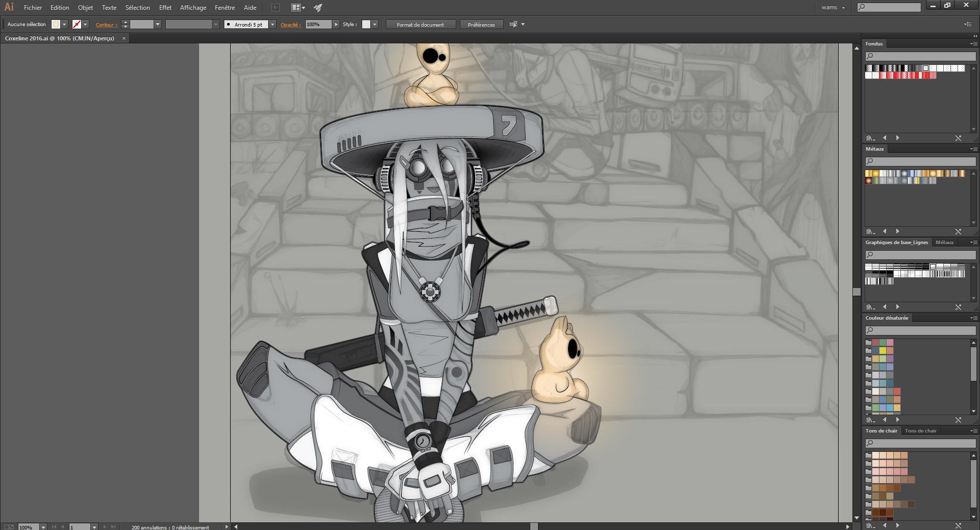This screenshot has height=530, width=980.
Task: Load next library in Graphiques de base_Lignes panel
Action: [897, 307]
